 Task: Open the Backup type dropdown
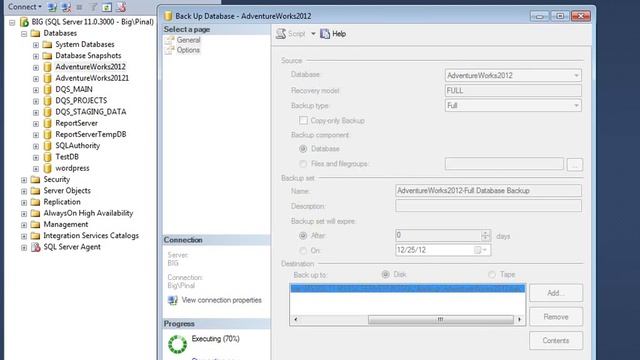click(576, 106)
